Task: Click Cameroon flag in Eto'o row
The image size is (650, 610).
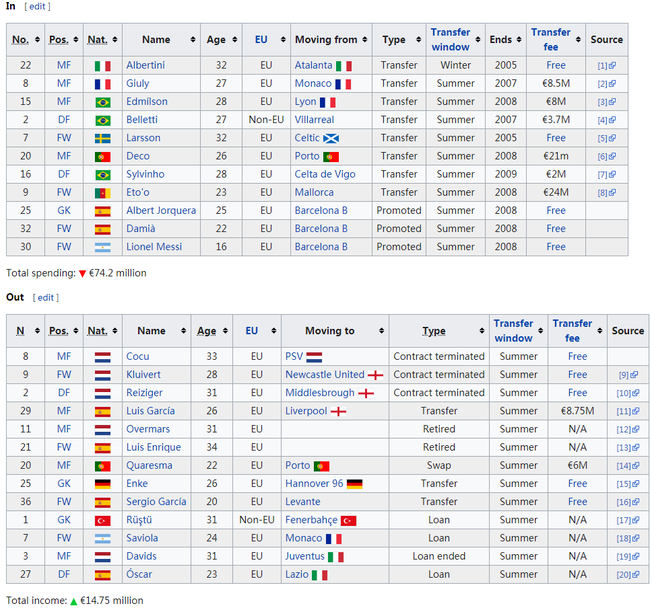Action: tap(102, 193)
